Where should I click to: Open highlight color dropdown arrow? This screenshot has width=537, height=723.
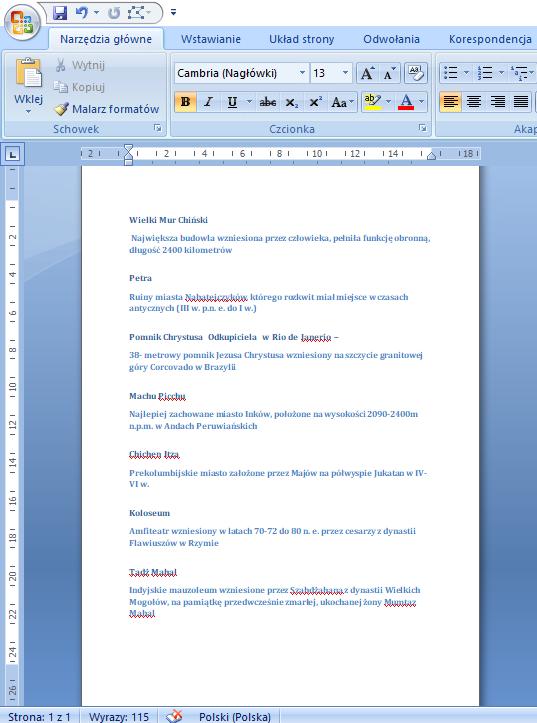[x=389, y=102]
